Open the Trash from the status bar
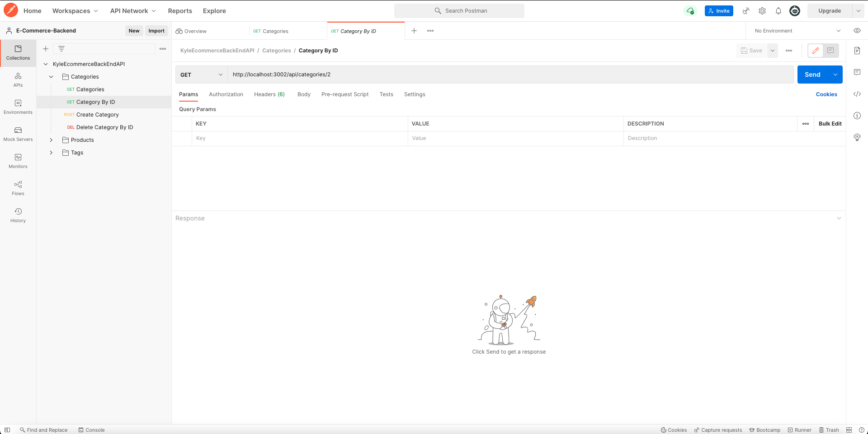This screenshot has height=434, width=868. click(829, 430)
